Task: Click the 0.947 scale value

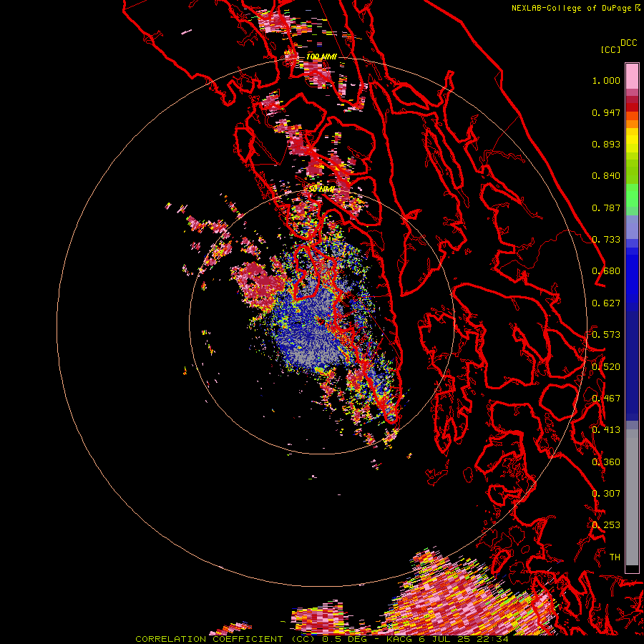Action: tap(606, 112)
